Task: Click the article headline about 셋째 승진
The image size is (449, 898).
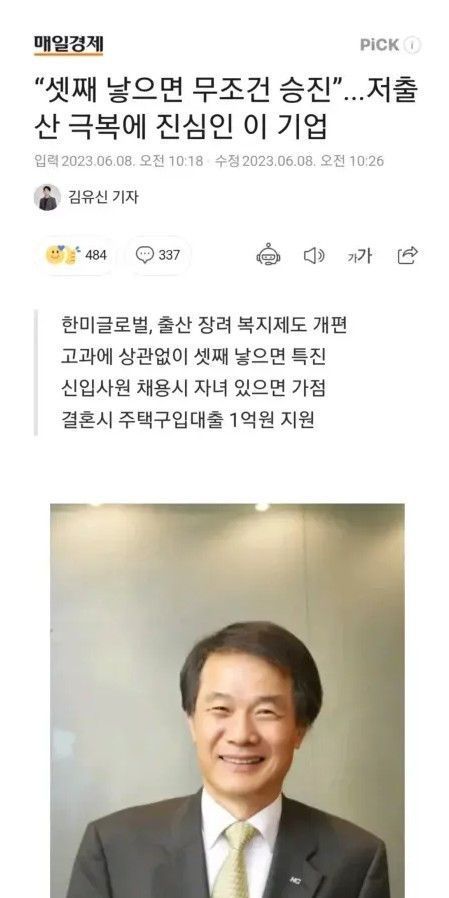Action: (x=225, y=109)
